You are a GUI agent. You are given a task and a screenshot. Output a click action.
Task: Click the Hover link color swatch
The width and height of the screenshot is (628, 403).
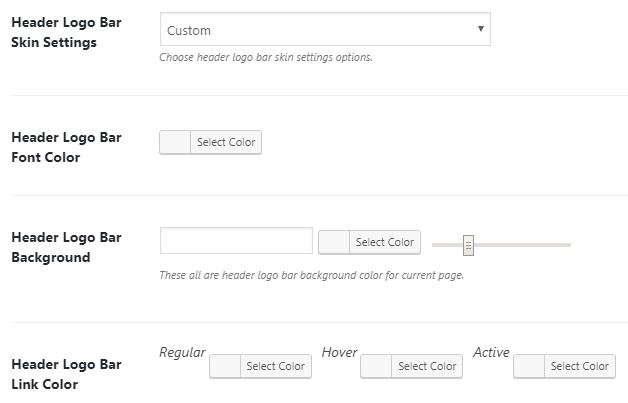tap(376, 366)
